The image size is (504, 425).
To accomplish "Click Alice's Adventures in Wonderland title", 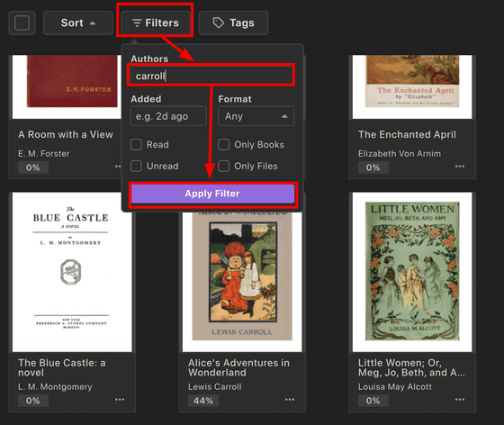I will click(x=238, y=367).
